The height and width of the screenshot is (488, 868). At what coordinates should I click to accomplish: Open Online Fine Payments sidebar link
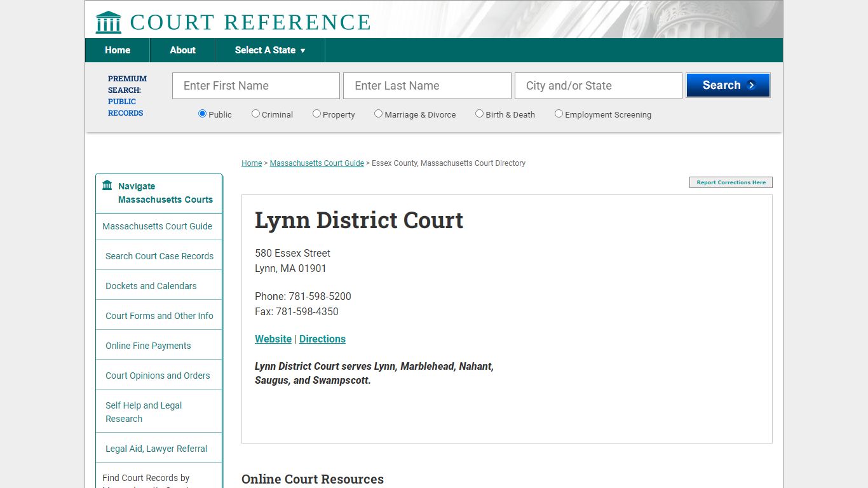(x=159, y=346)
